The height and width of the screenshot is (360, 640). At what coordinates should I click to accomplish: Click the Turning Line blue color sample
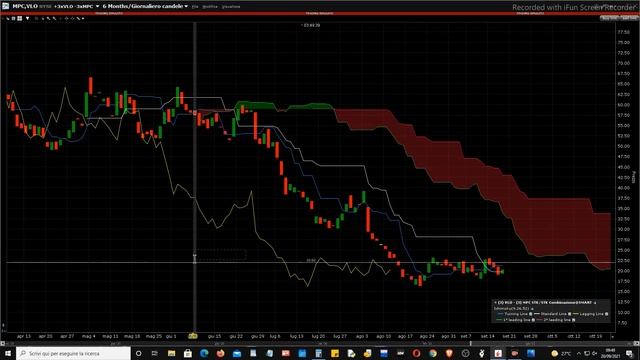point(500,314)
